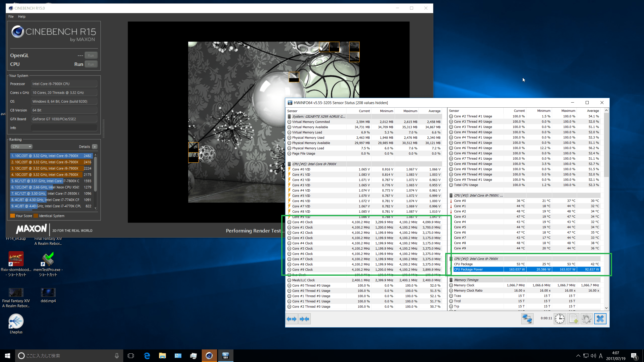The image size is (644, 362).
Task: Open the Action Center notification icon
Action: 634,356
